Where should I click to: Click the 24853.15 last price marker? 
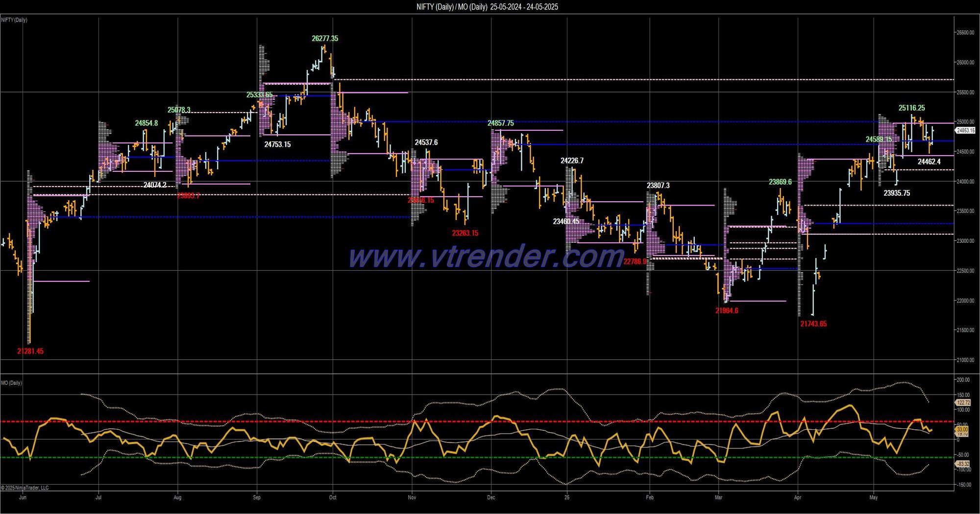[x=965, y=131]
